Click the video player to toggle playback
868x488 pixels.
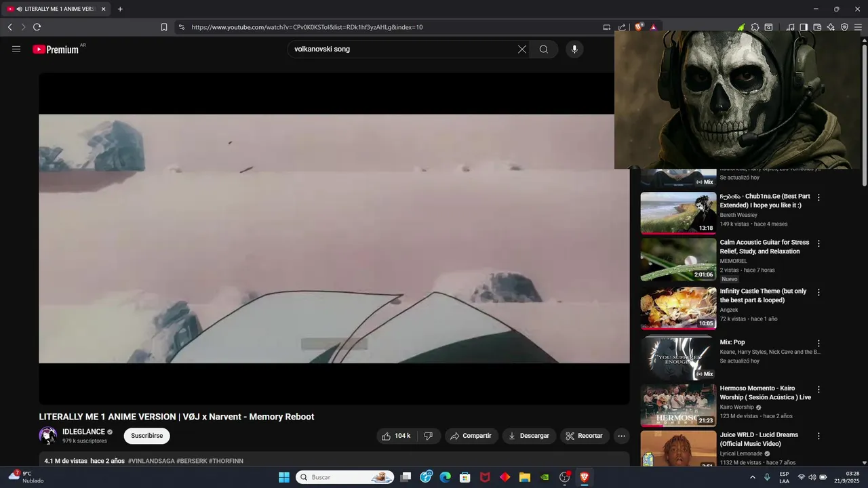coord(334,239)
